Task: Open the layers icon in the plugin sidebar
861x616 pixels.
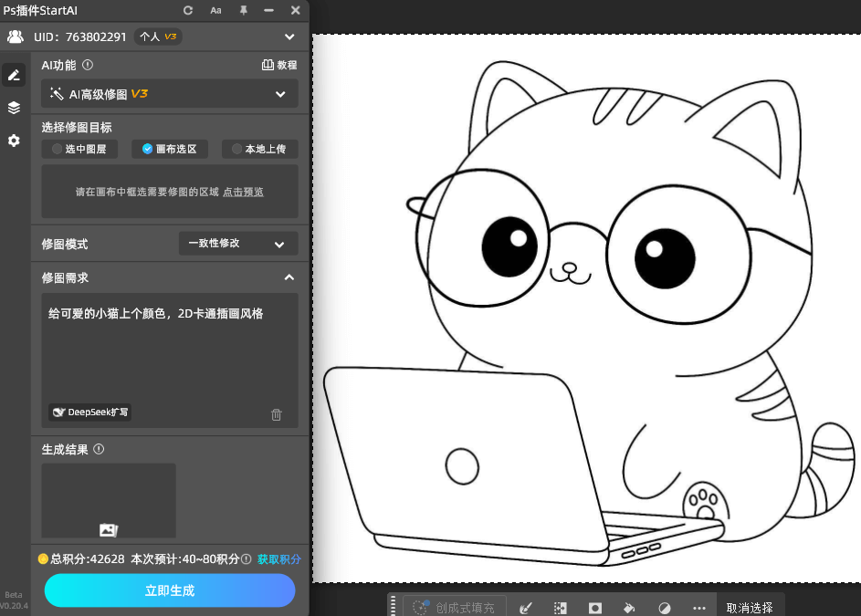Action: (x=13, y=107)
